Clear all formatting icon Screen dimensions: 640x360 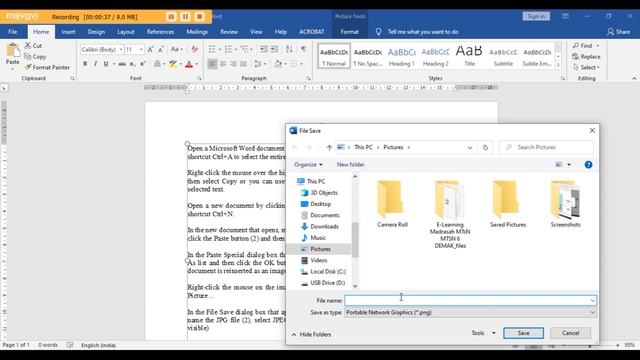195,49
